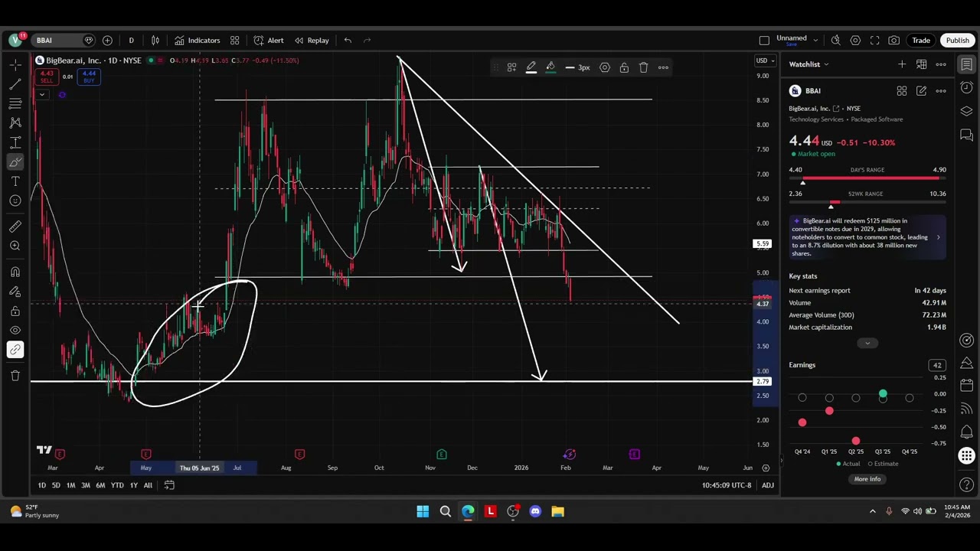Image resolution: width=980 pixels, height=551 pixels.
Task: Lock the selected drawing
Action: coord(624,67)
